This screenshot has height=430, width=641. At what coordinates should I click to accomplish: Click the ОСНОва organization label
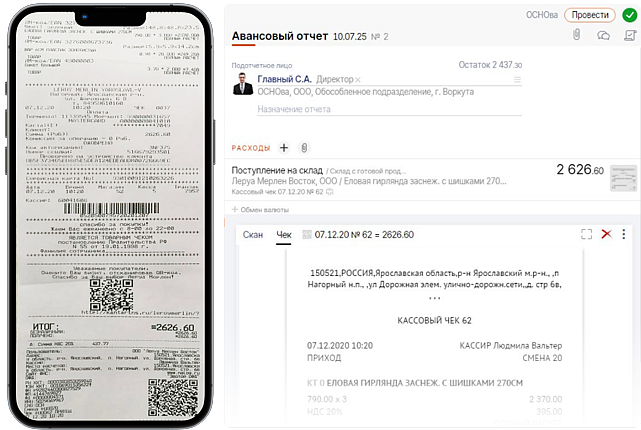point(542,15)
